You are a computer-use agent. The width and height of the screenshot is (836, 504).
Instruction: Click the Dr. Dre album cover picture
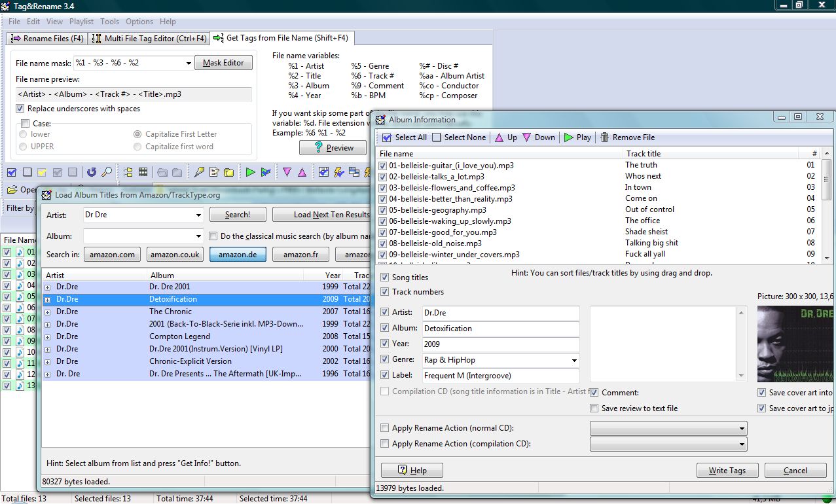coord(796,343)
